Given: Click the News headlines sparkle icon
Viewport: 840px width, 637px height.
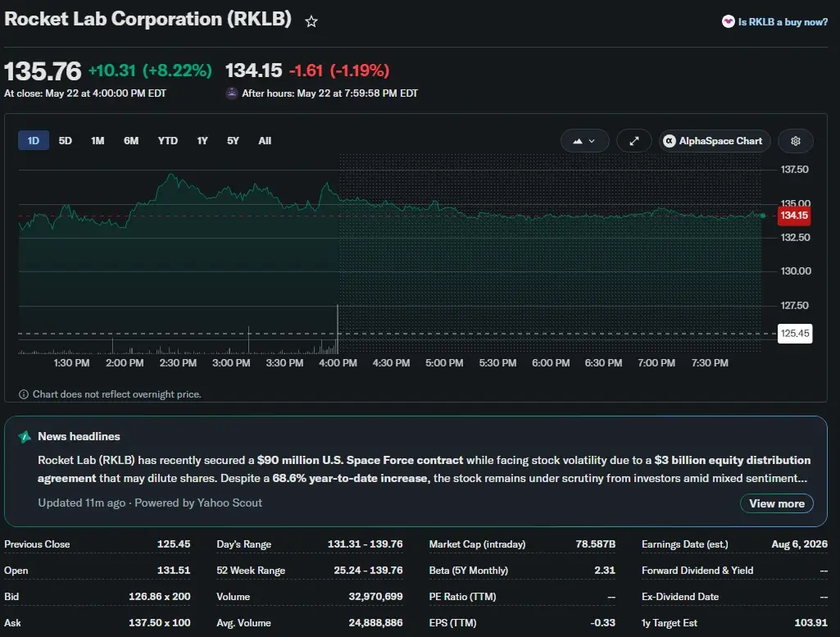Looking at the screenshot, I should coord(24,437).
